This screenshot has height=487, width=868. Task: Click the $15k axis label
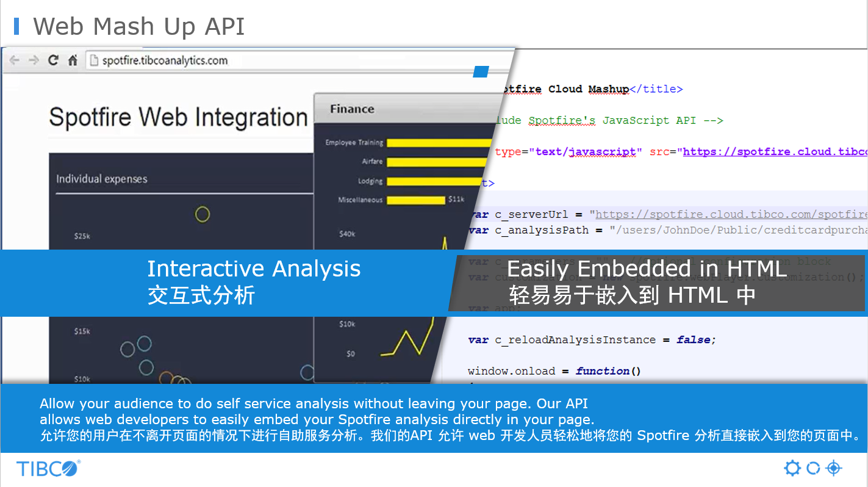(82, 331)
